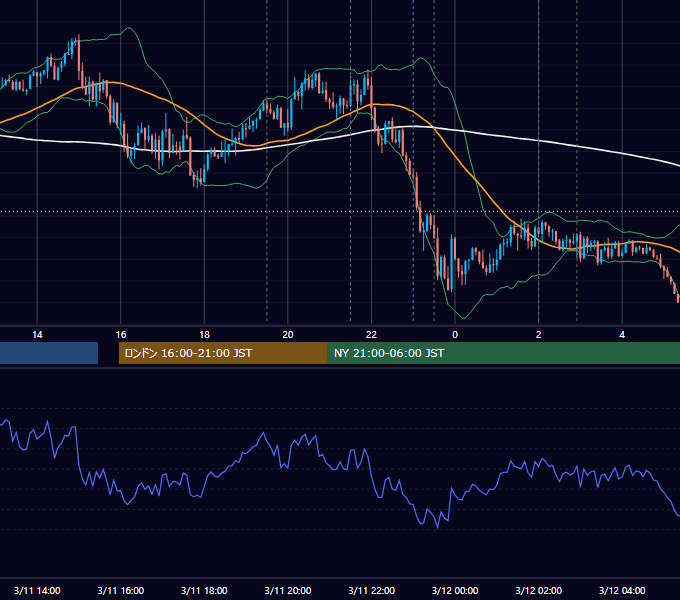Click the London session bar 16:00-21:00 JST

click(223, 353)
